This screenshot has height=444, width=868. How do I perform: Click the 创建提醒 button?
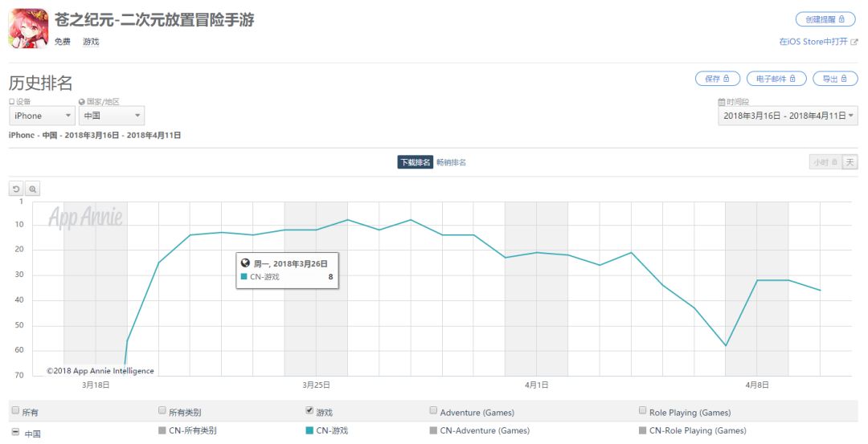pos(825,19)
